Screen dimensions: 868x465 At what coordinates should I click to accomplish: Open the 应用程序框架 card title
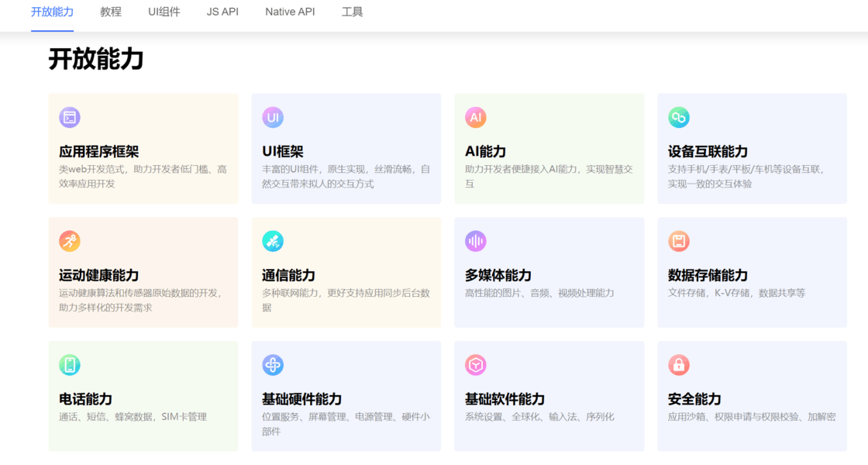pyautogui.click(x=99, y=152)
